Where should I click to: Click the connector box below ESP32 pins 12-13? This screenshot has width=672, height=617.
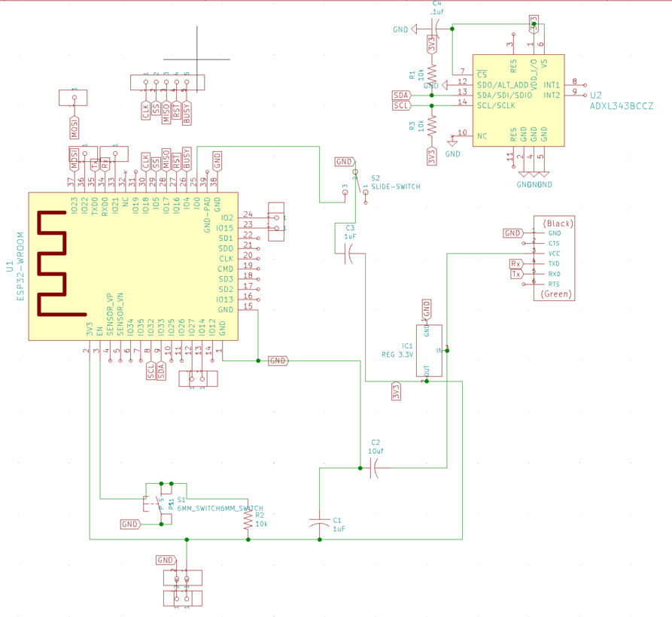click(x=198, y=378)
